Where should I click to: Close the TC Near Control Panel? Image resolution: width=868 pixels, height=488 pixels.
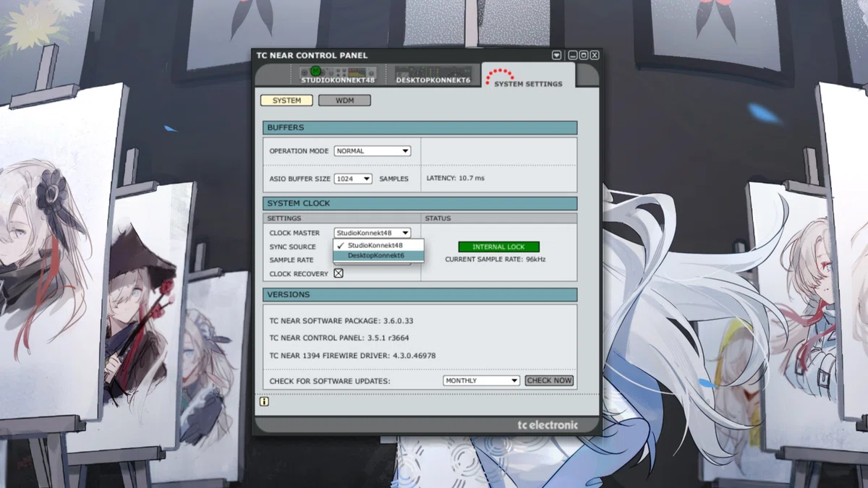pyautogui.click(x=595, y=55)
